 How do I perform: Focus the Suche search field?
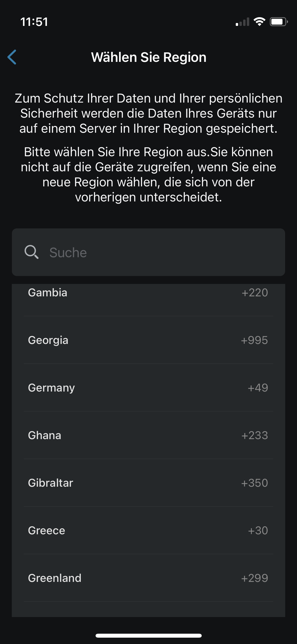(x=158, y=252)
